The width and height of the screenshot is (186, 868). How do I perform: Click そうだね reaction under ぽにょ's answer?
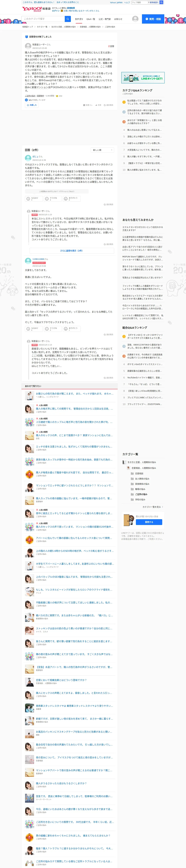(x=53, y=199)
